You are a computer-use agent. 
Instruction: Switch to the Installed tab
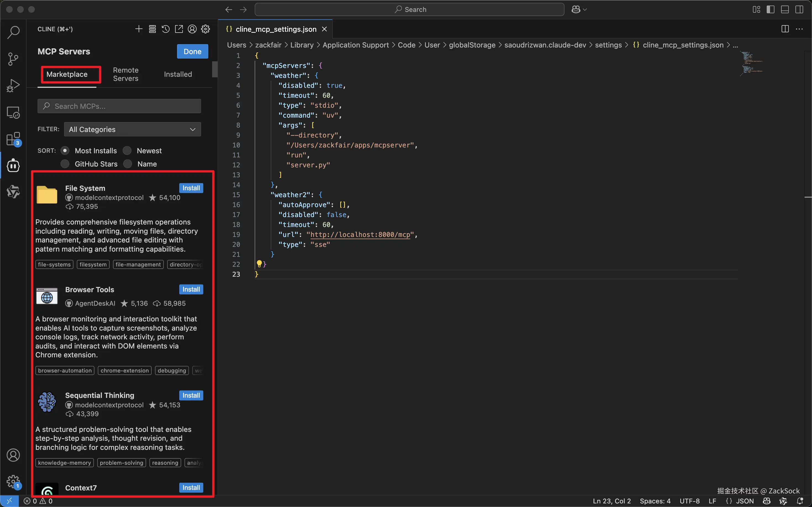[x=178, y=74]
